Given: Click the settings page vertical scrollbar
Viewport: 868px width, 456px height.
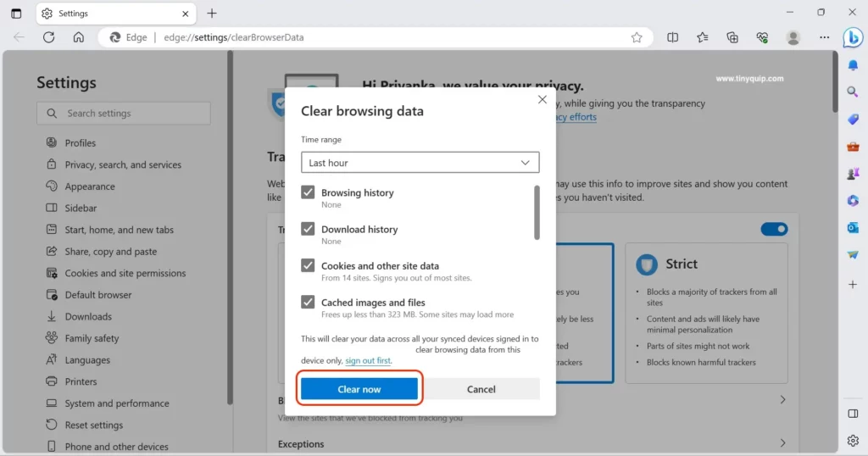Looking at the screenshot, I should point(835,82).
